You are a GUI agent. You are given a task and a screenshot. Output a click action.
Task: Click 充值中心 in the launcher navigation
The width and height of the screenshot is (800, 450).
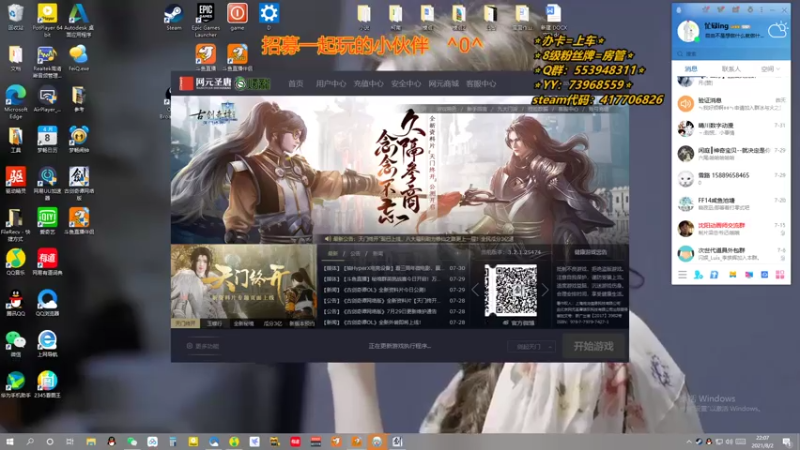tap(368, 84)
